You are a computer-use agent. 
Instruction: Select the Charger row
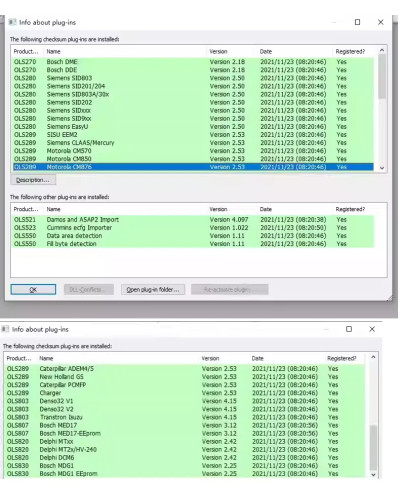[x=185, y=393]
